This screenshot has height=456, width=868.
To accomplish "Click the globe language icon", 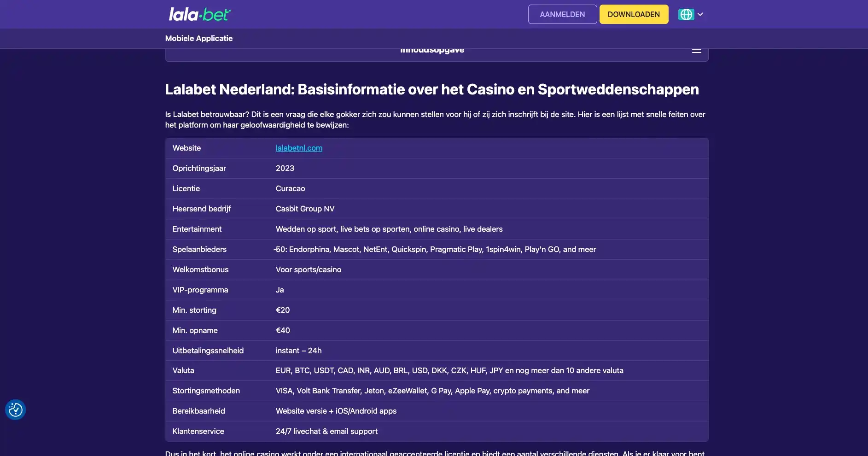I will coord(686,14).
